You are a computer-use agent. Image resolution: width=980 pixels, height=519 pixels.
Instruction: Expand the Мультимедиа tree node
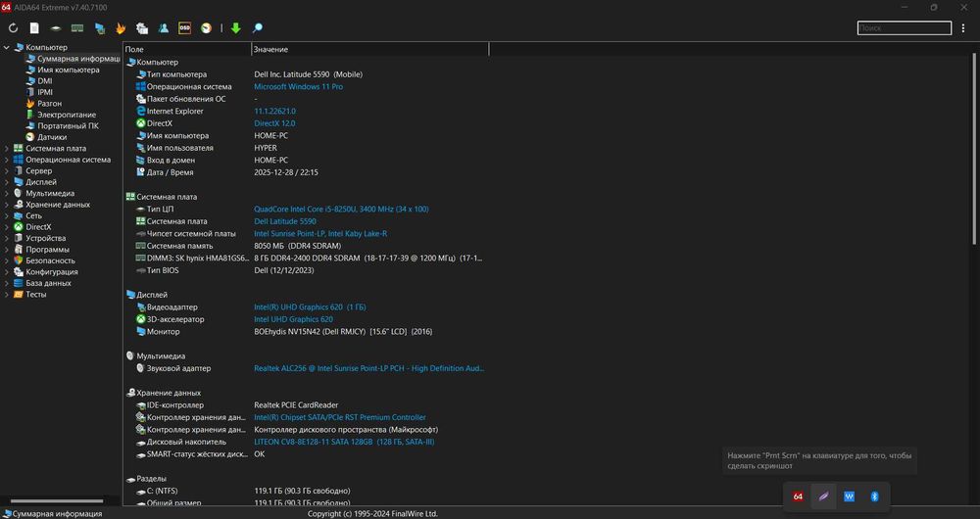point(7,194)
